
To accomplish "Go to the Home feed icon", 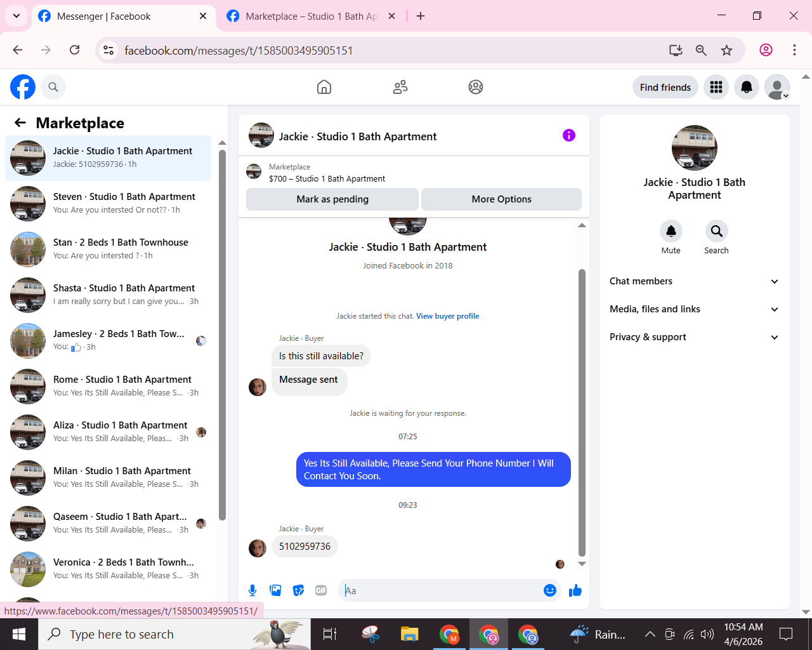I will (x=324, y=87).
